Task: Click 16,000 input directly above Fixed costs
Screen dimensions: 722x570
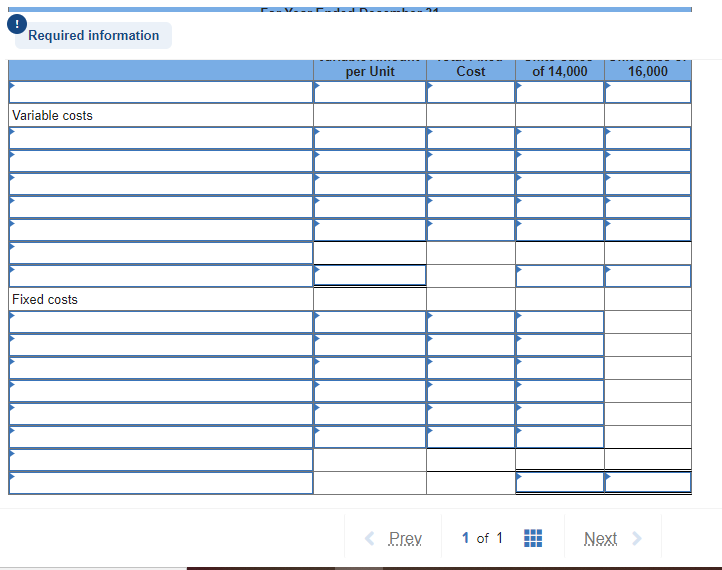Action: pos(648,276)
